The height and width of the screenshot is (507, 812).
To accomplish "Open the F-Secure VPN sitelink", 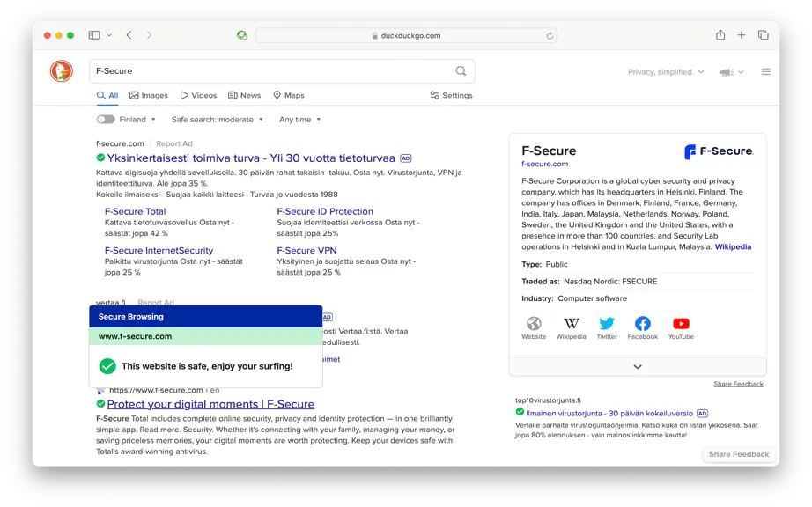I will point(306,250).
